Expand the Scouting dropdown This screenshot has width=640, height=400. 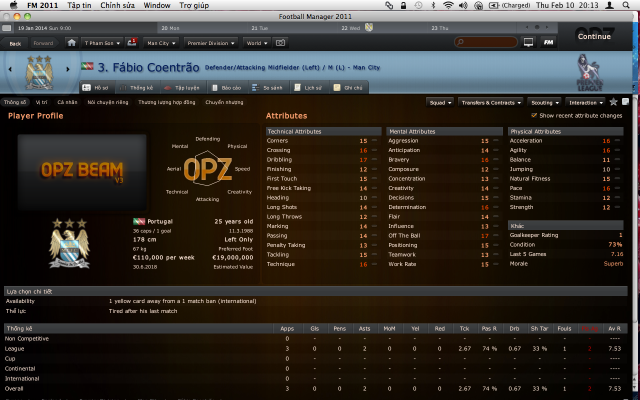[x=544, y=102]
